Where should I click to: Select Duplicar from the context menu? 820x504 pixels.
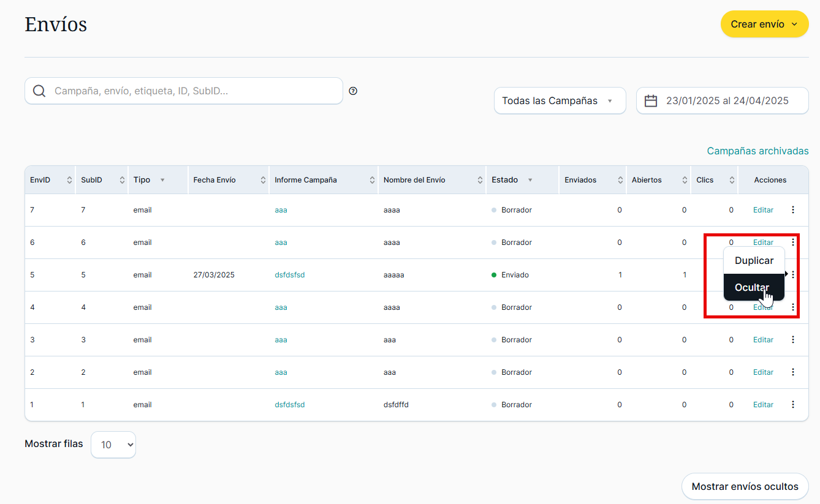tap(754, 260)
